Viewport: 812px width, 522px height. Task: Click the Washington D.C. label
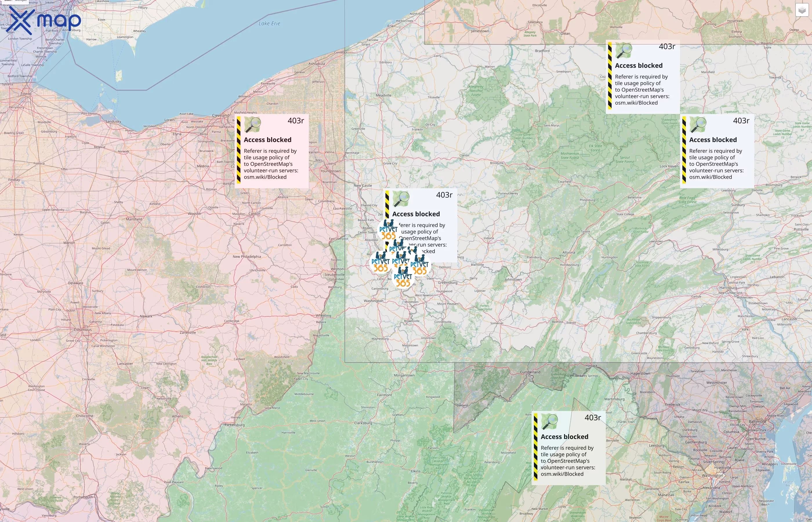click(x=712, y=476)
